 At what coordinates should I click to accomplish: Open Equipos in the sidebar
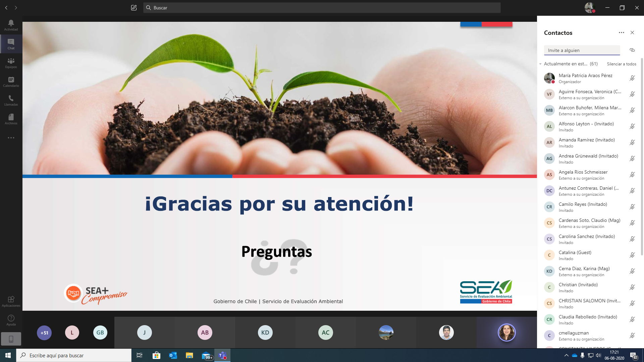click(11, 63)
